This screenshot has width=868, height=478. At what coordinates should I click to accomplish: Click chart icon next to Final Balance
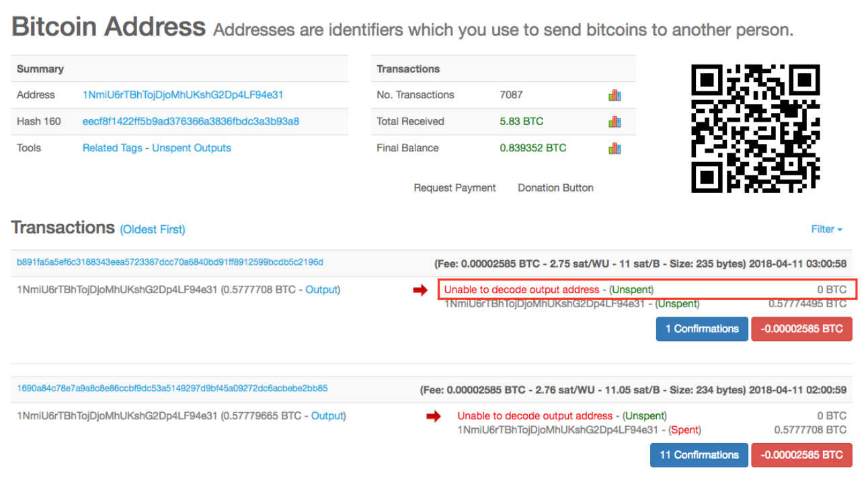point(614,149)
